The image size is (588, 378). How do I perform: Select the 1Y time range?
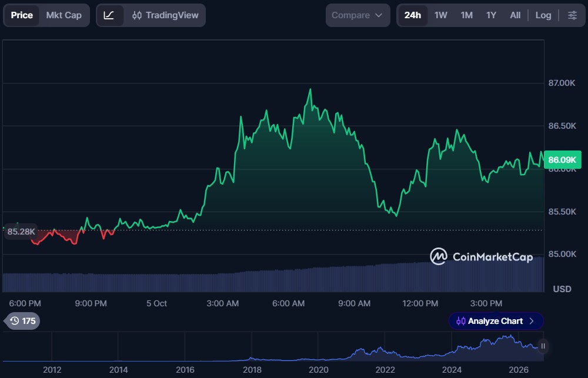(491, 15)
